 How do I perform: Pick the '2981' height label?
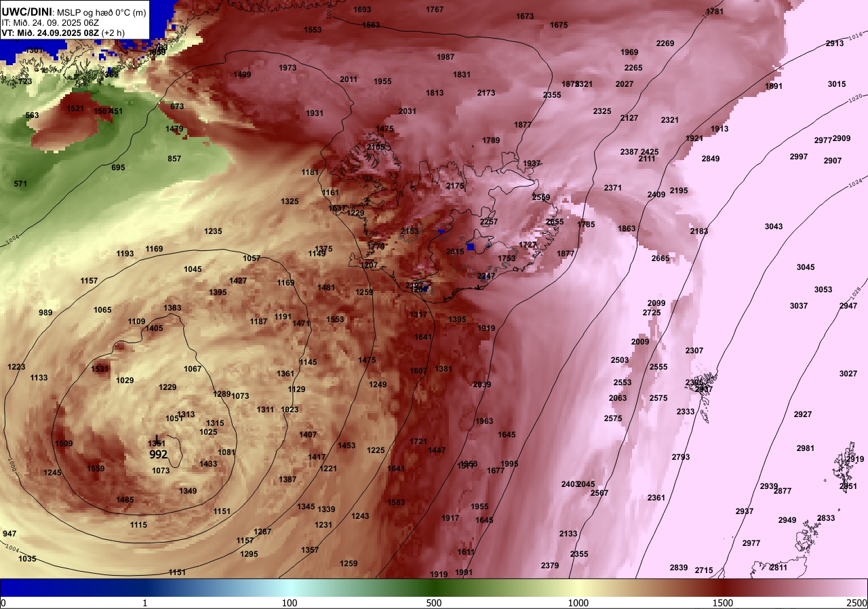806,448
